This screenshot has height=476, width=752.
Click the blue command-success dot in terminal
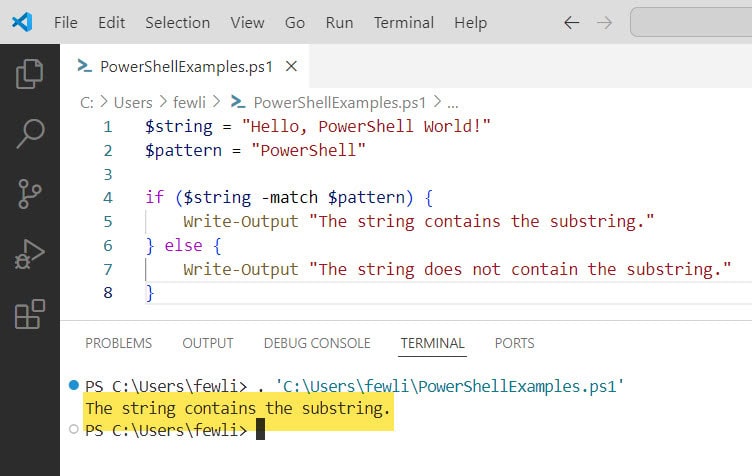[73, 385]
